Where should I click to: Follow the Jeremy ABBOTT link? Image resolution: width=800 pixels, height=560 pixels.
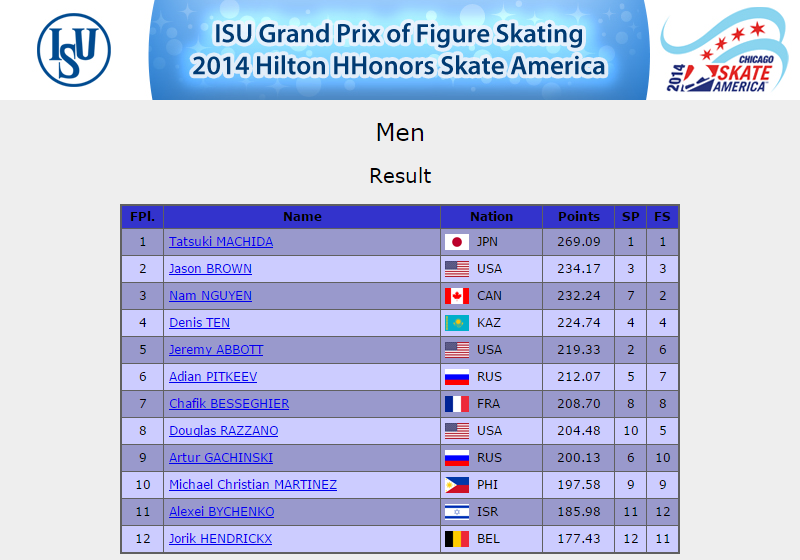pyautogui.click(x=216, y=350)
